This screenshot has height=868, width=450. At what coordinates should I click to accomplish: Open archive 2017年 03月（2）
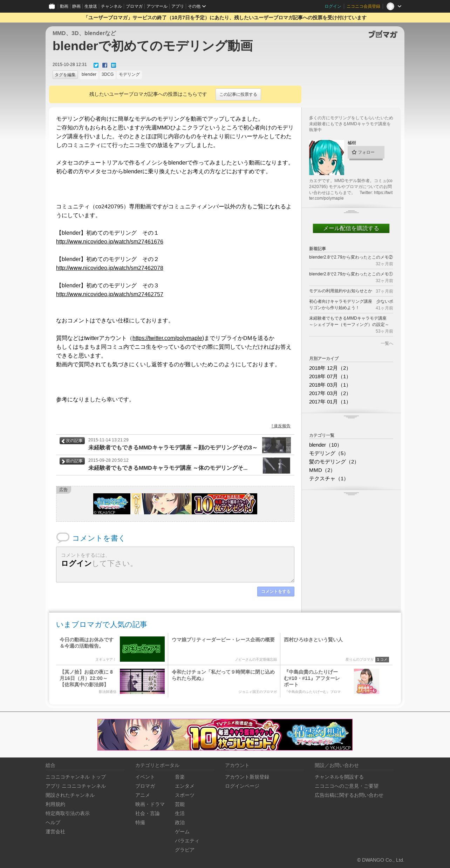pyautogui.click(x=330, y=393)
